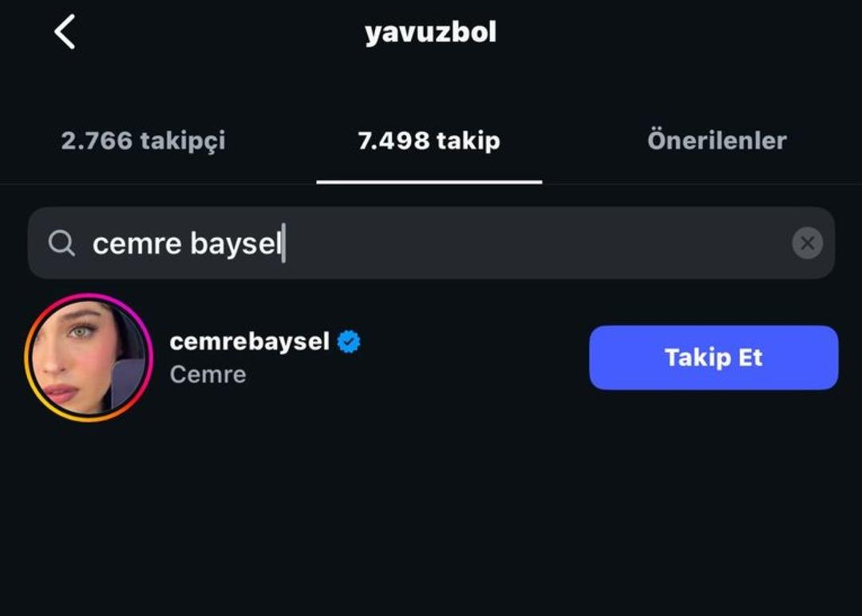The height and width of the screenshot is (616, 862).
Task: Click the back arrow at top left
Action: click(64, 32)
